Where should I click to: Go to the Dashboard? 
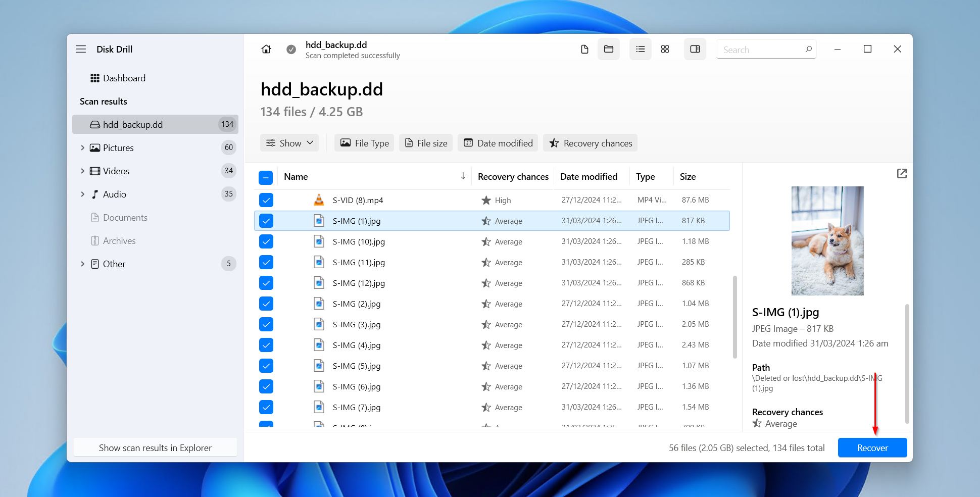click(124, 78)
